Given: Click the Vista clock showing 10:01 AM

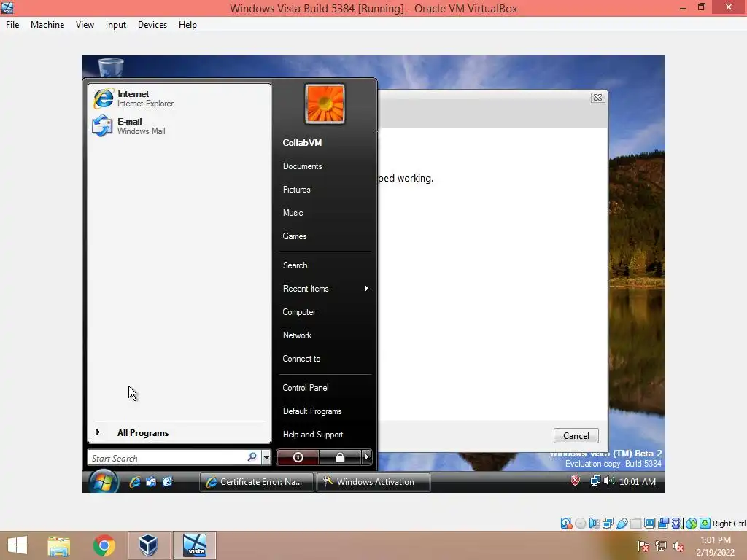Looking at the screenshot, I should point(638,482).
